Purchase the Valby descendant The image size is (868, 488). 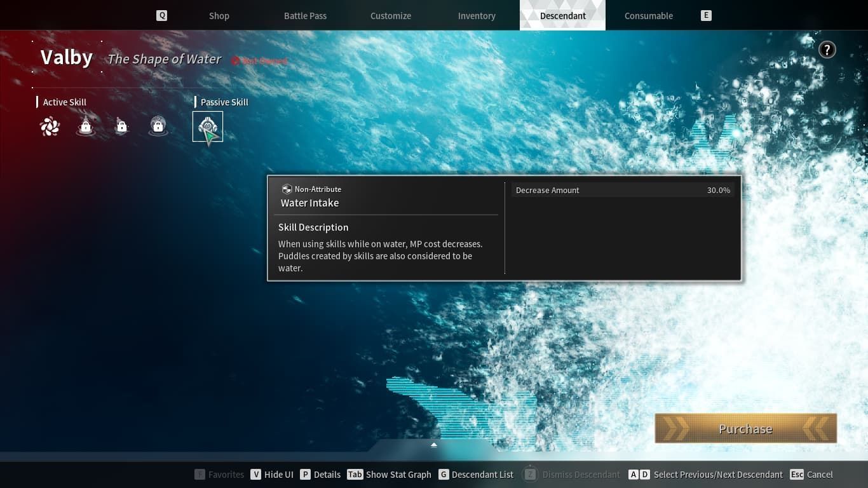[745, 429]
